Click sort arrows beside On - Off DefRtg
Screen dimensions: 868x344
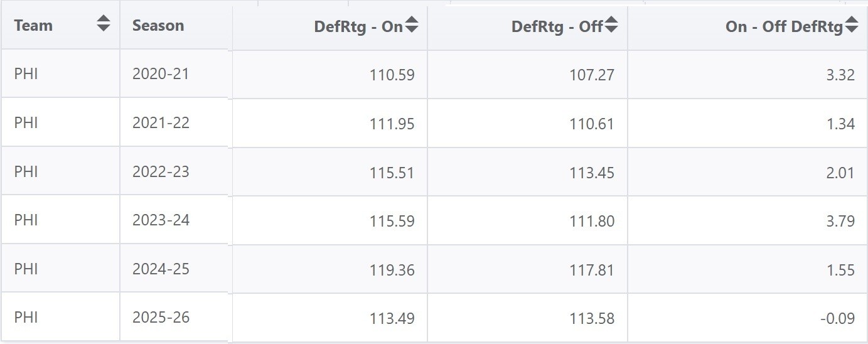pos(852,25)
